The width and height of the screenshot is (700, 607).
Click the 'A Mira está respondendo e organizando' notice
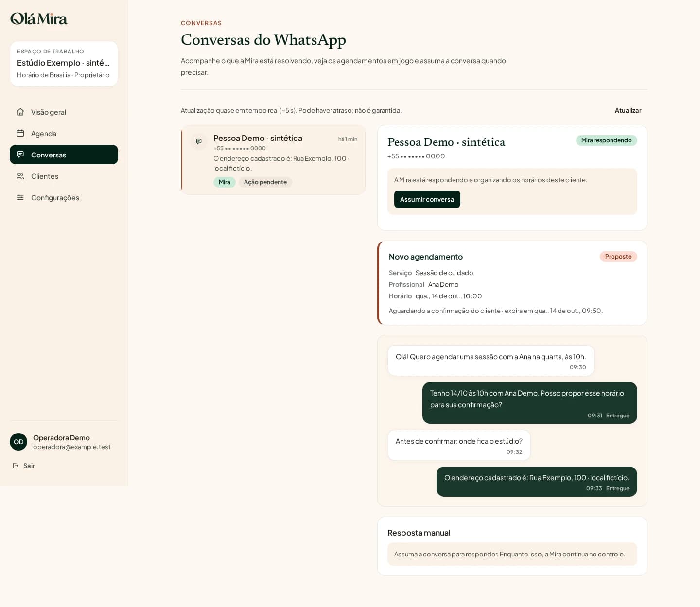point(490,180)
